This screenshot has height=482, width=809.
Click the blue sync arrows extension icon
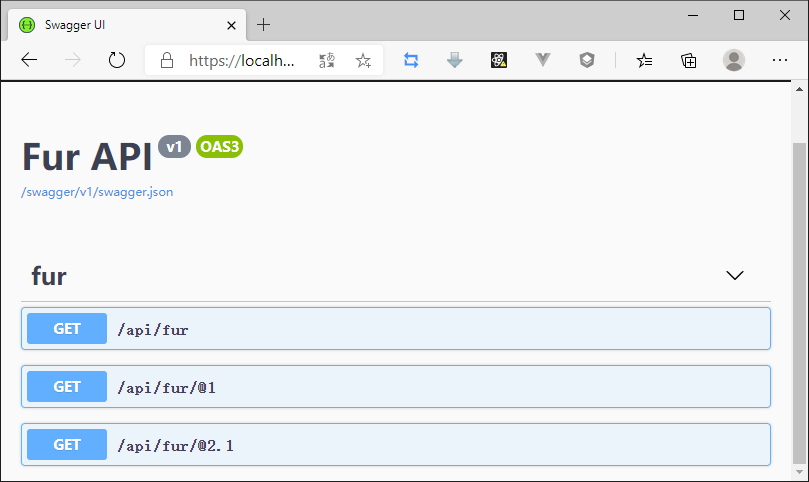(x=411, y=60)
